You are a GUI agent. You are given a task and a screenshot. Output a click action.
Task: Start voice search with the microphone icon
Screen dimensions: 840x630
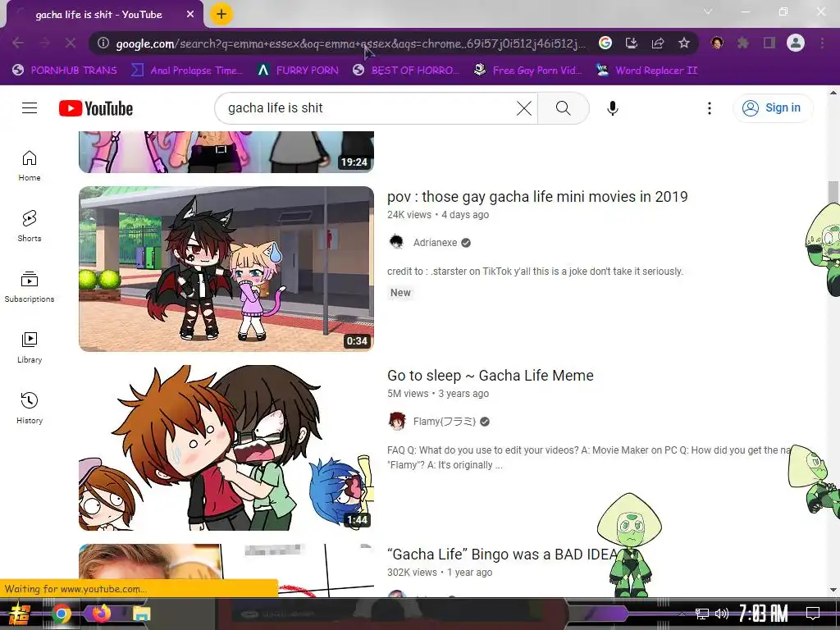612,108
